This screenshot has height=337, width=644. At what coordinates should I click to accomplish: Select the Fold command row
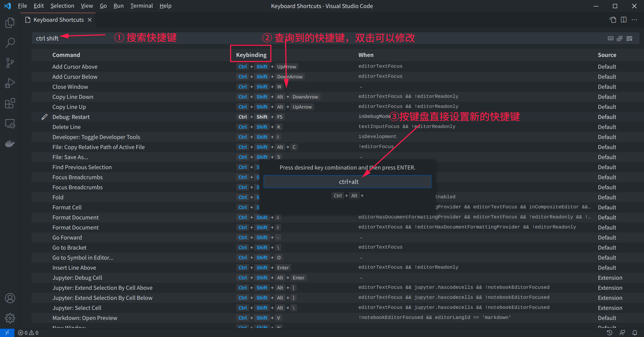[336, 197]
